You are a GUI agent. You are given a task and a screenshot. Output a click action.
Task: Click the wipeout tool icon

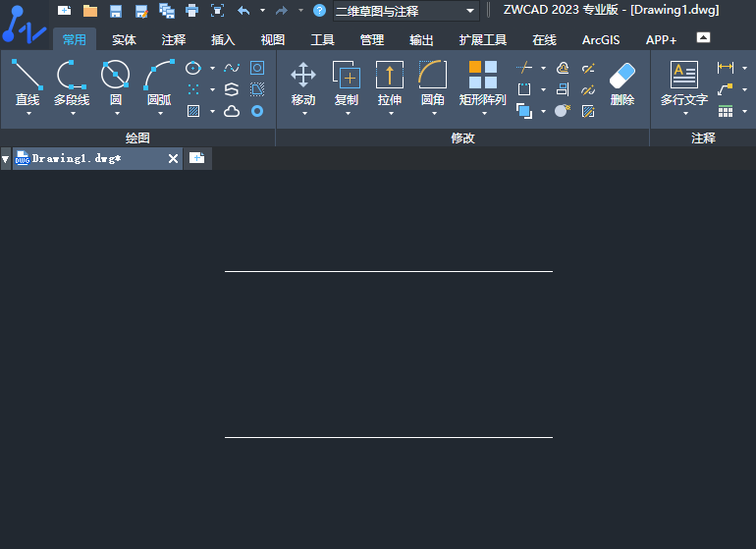tap(257, 89)
